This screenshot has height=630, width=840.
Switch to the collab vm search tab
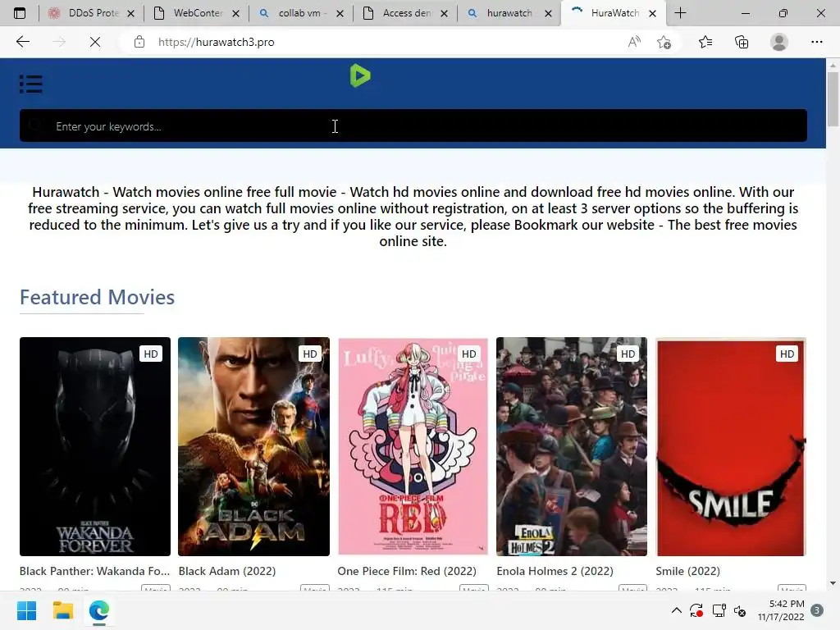click(x=300, y=13)
